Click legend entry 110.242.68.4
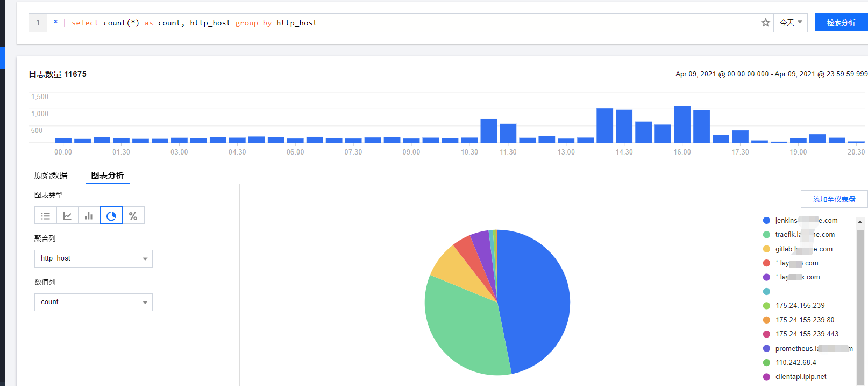Screen dimensions: 868x386 tap(790, 362)
